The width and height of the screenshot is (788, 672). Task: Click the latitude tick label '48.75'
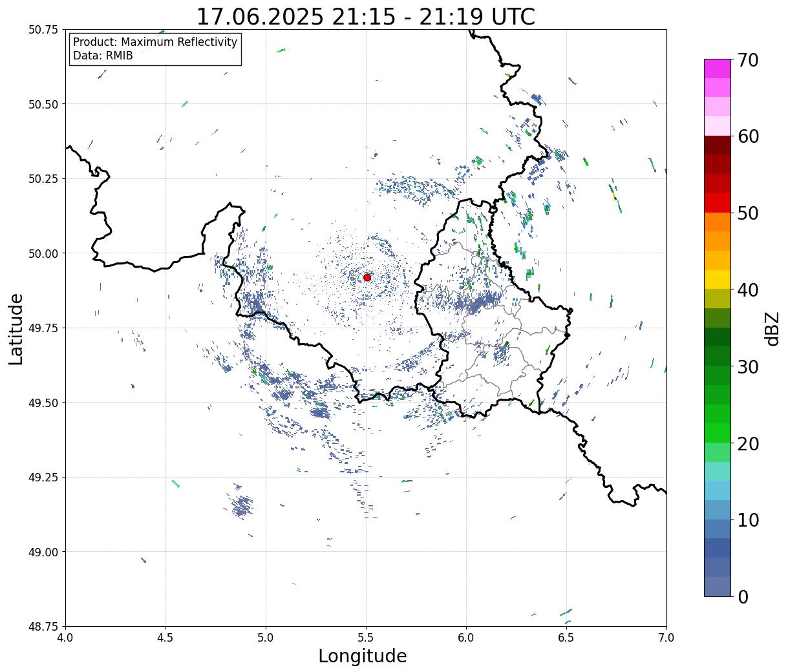[x=43, y=626]
